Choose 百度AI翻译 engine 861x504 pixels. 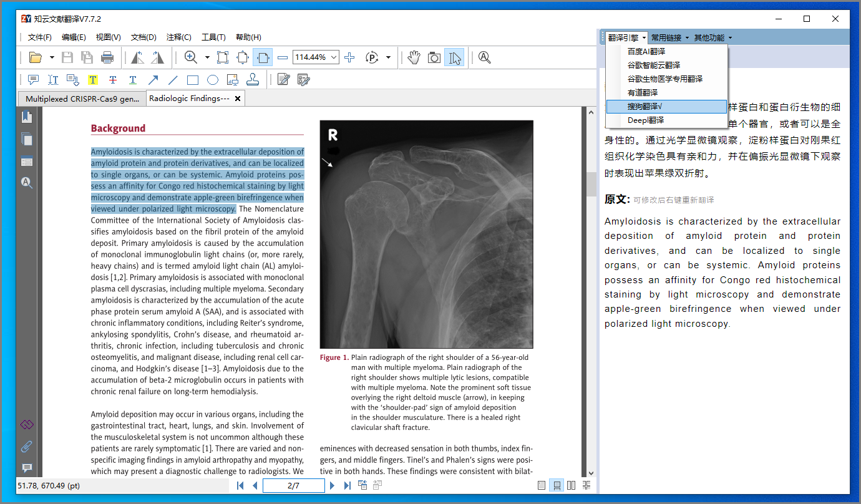click(x=667, y=52)
